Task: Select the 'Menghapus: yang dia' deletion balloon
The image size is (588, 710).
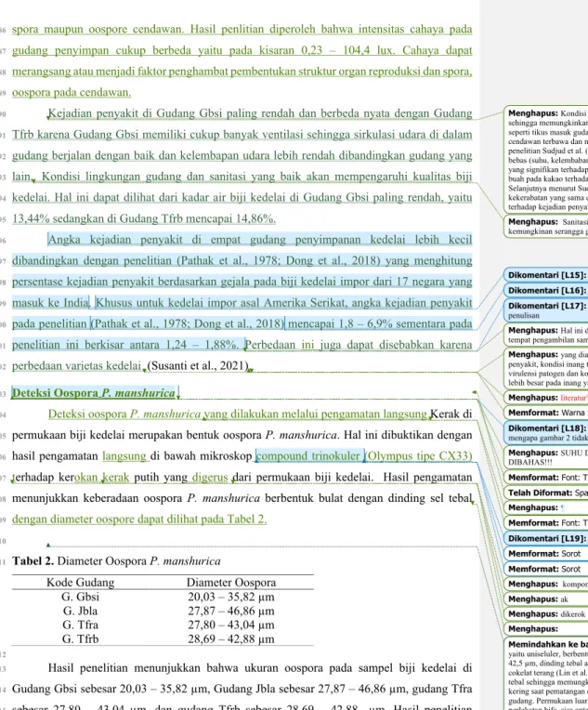Action: pos(546,368)
